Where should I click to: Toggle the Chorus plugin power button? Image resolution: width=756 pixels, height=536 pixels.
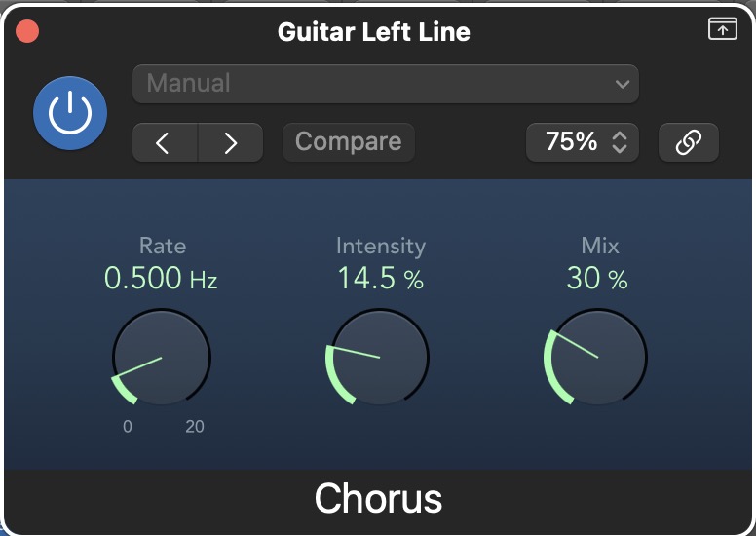(x=70, y=113)
